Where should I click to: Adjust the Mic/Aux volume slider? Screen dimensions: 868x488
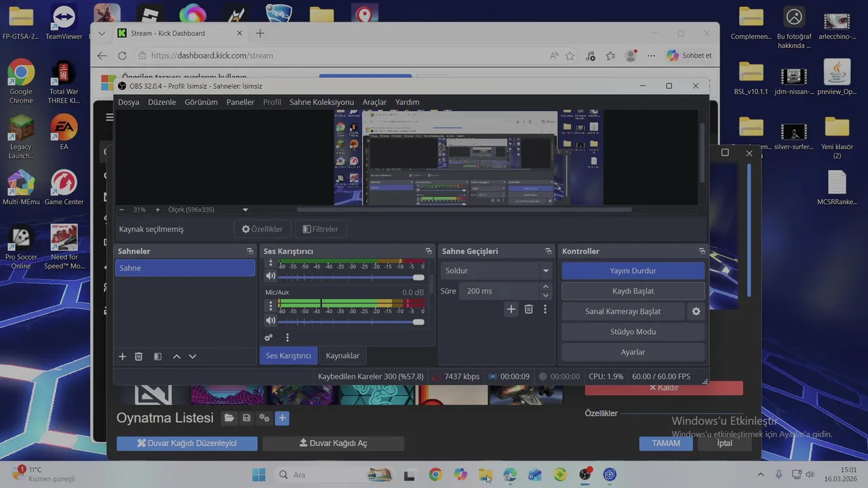pyautogui.click(x=352, y=321)
